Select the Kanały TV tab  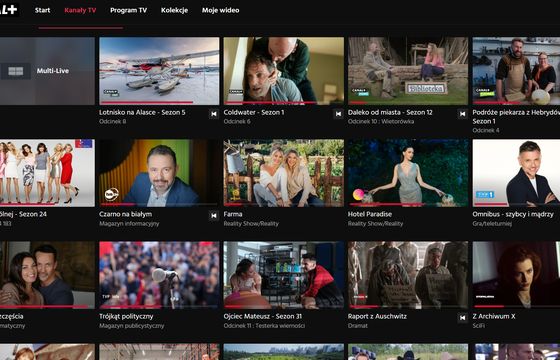tap(80, 10)
